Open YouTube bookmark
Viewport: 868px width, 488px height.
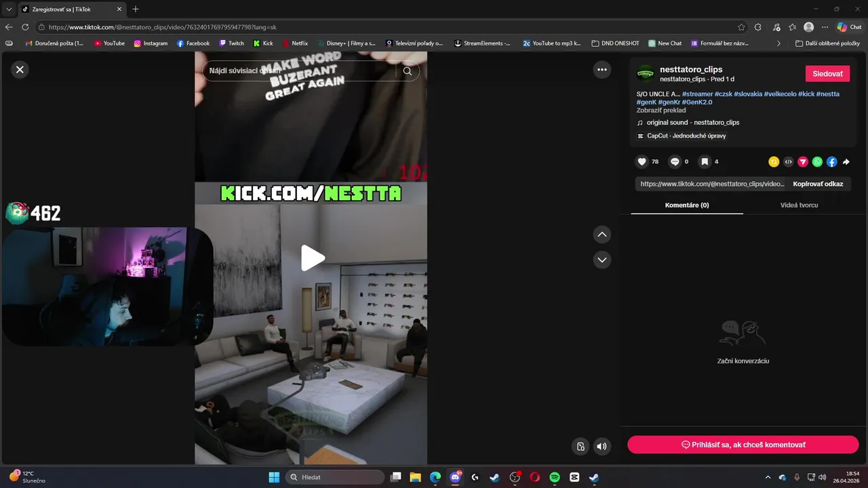coord(109,43)
